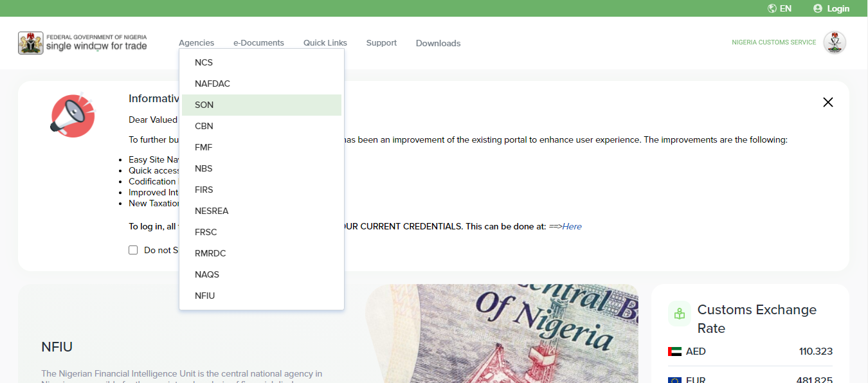Click the Login user icon
868x383 pixels.
pyautogui.click(x=818, y=8)
